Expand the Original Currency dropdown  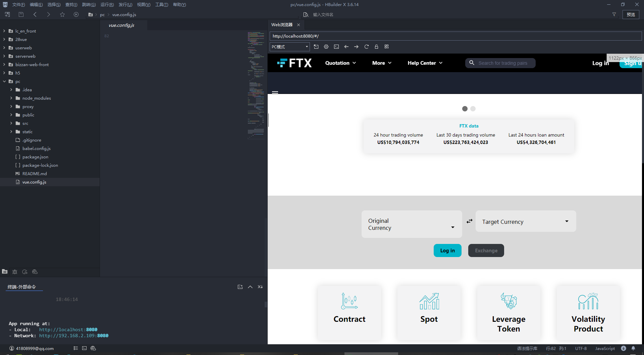tap(412, 224)
